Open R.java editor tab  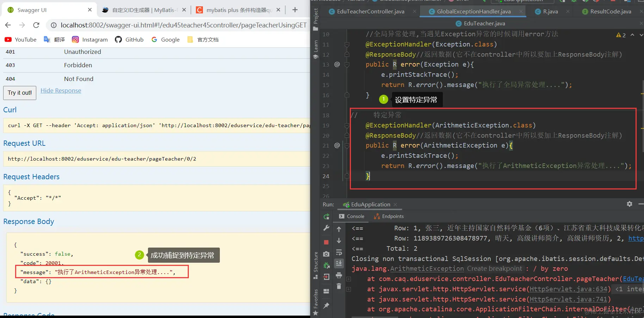pyautogui.click(x=550, y=11)
